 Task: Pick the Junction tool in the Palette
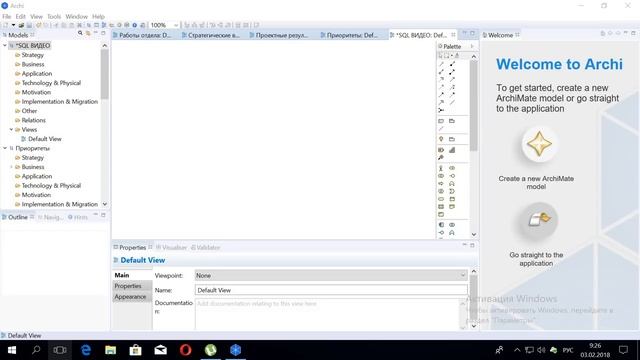(441, 110)
